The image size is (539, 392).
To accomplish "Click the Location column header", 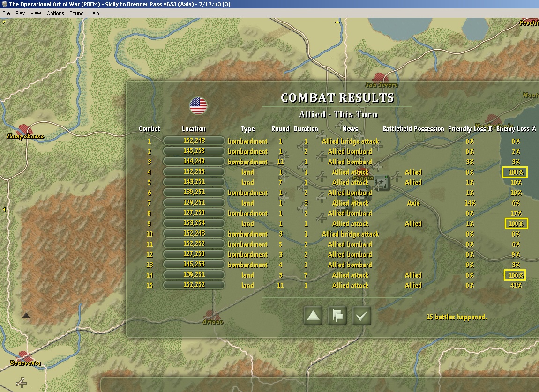I will (194, 129).
